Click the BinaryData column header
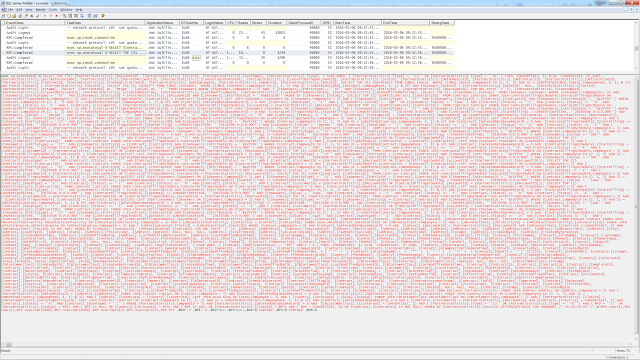This screenshot has width=640, height=360. pyautogui.click(x=442, y=23)
